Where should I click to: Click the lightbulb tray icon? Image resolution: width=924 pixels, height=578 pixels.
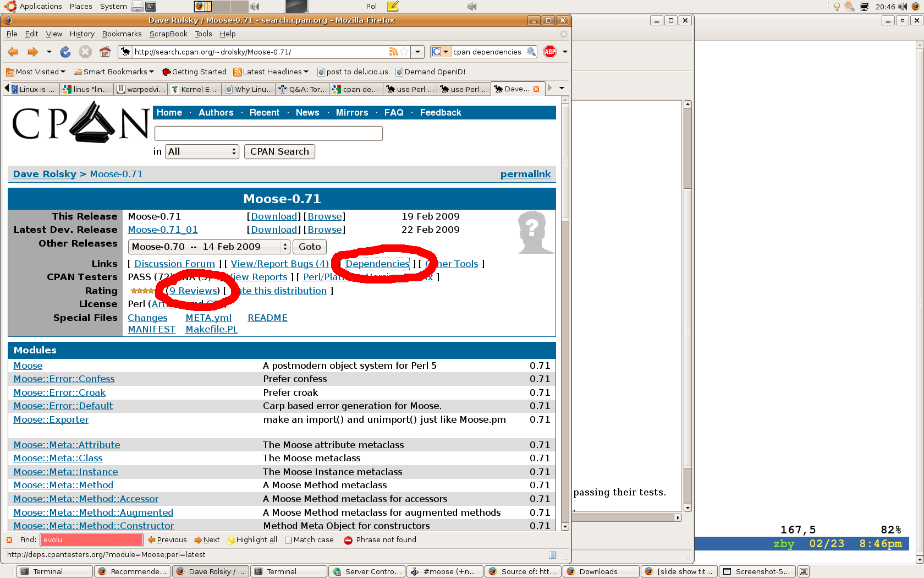click(x=837, y=7)
